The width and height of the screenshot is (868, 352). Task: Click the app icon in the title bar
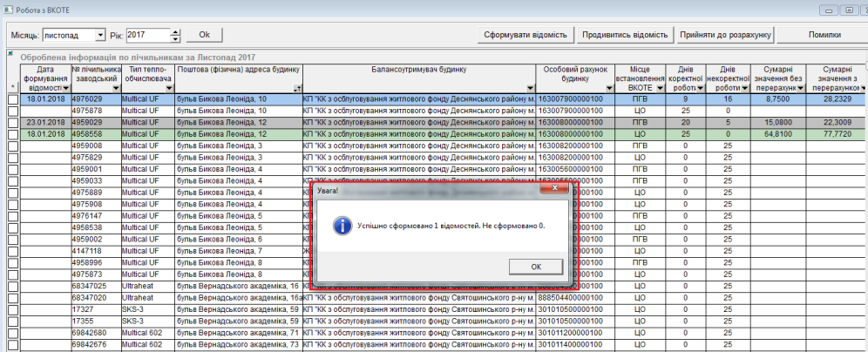[x=9, y=10]
